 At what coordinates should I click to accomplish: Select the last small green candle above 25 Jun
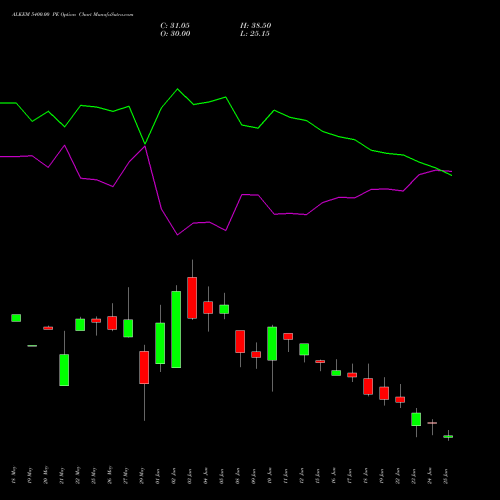448,436
